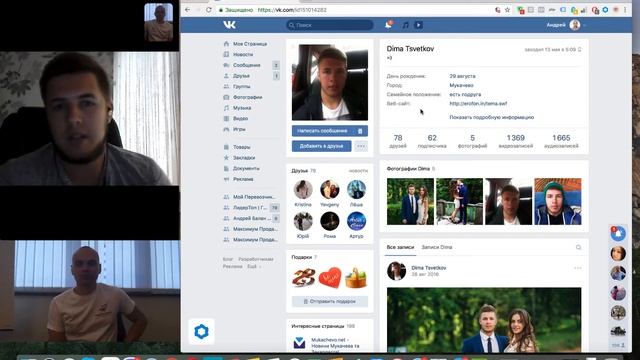Click the VK logo in the header

[x=230, y=25]
